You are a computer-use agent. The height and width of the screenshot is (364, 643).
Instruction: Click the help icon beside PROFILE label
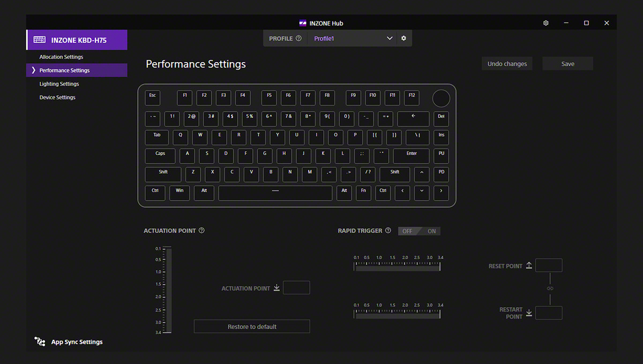(x=298, y=39)
